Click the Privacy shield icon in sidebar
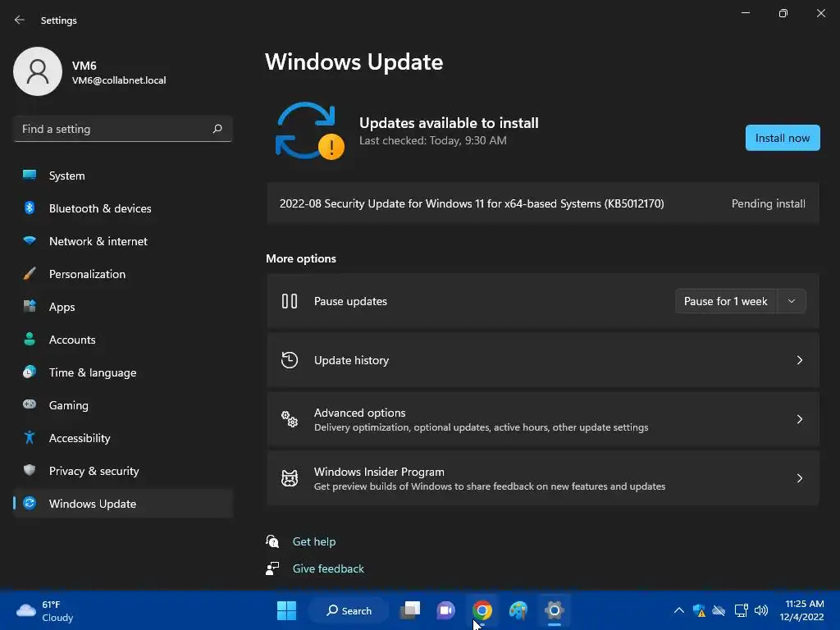The image size is (840, 630). click(x=30, y=470)
